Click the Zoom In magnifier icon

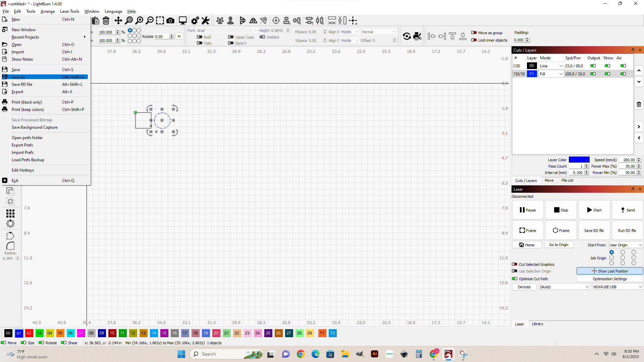tap(139, 21)
